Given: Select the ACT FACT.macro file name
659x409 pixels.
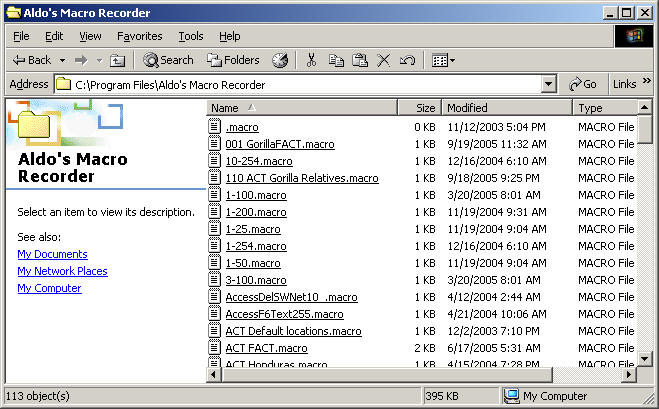Looking at the screenshot, I should (266, 348).
